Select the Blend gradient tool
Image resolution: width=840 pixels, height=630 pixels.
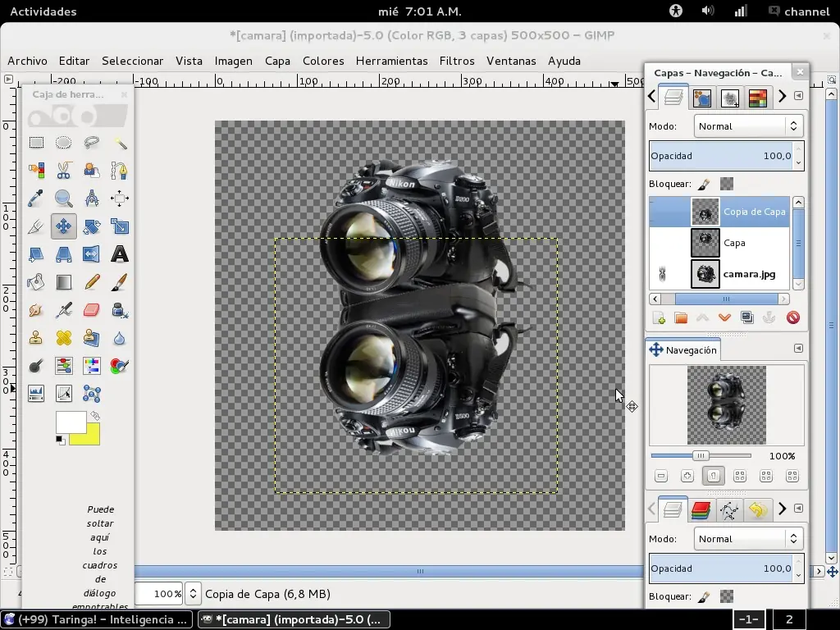pyautogui.click(x=64, y=282)
